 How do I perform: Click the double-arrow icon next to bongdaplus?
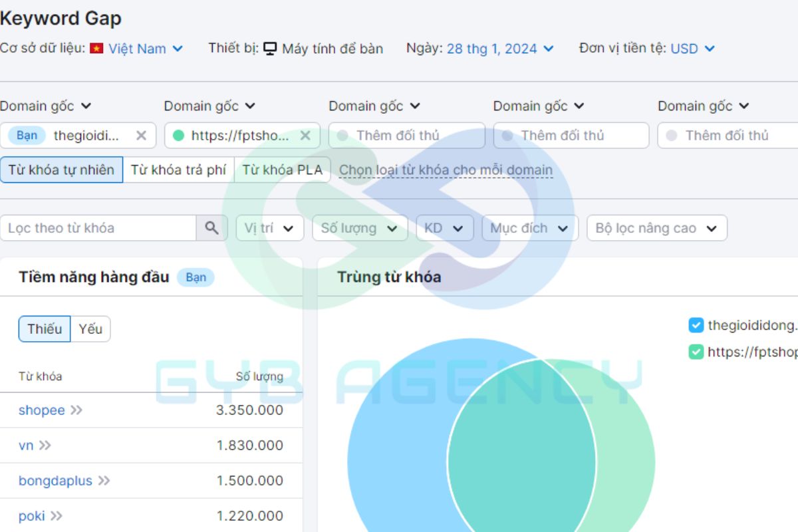(x=104, y=481)
